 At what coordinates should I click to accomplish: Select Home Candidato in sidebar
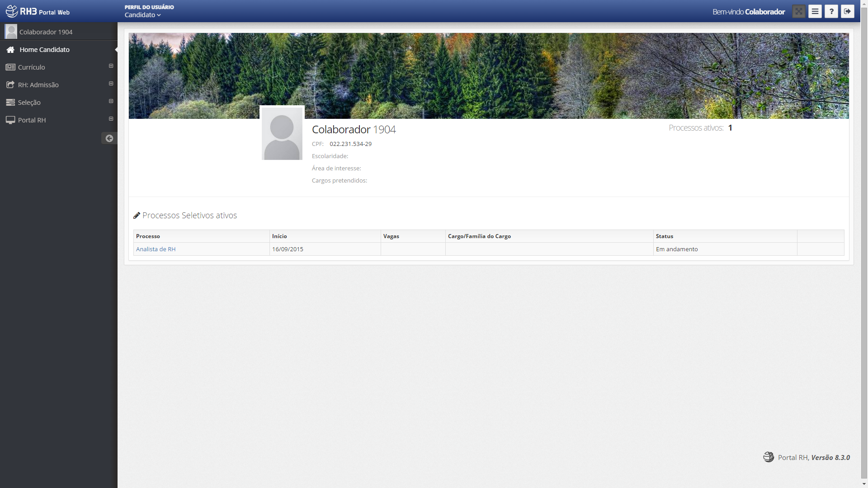(x=44, y=50)
